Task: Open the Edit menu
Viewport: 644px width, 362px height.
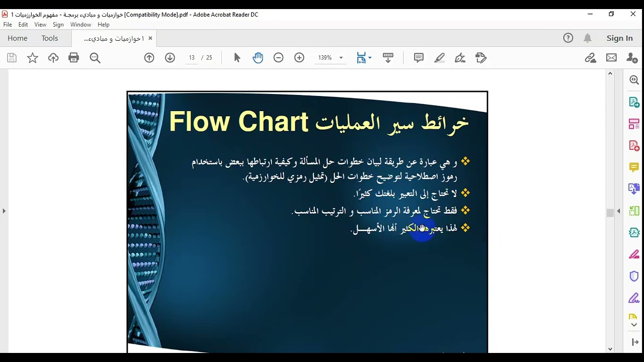Action: [23, 25]
